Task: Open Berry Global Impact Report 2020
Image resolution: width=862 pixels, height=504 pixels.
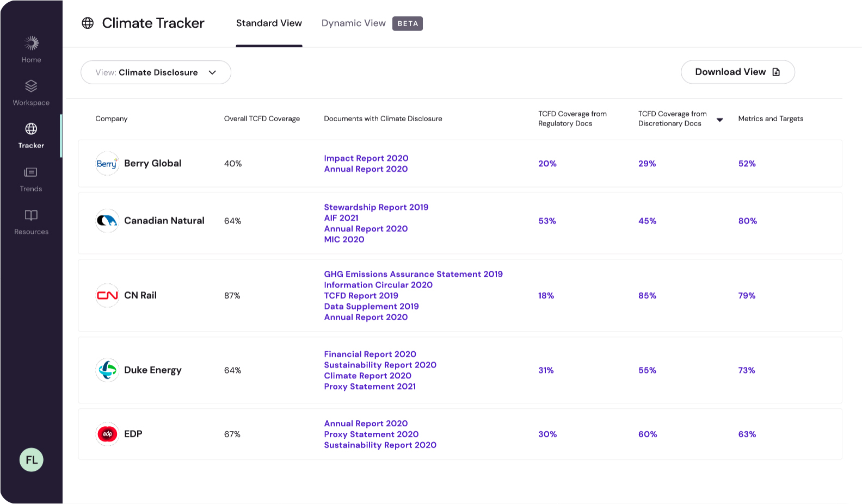Action: pyautogui.click(x=366, y=158)
